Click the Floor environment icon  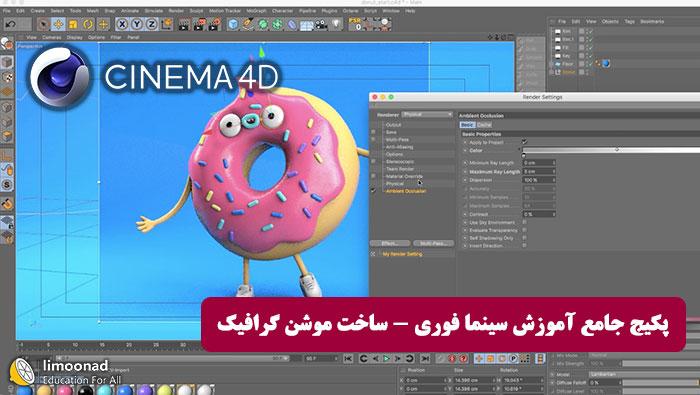(307, 25)
